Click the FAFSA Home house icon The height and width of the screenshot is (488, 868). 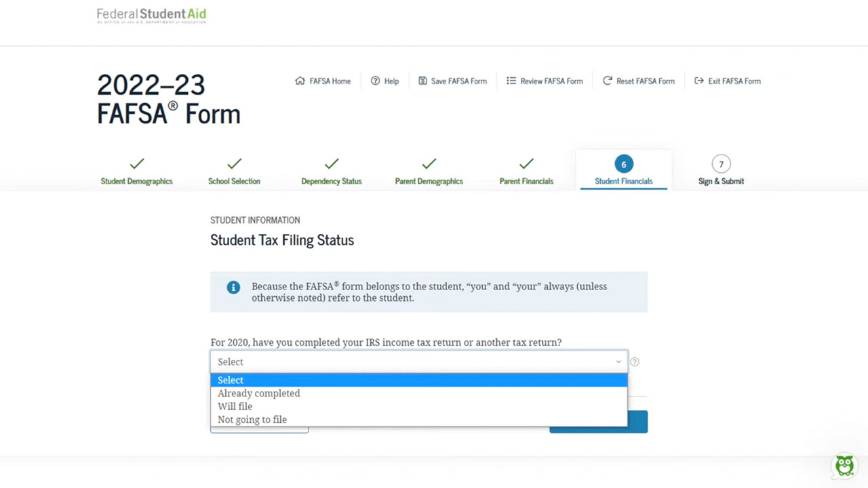300,81
